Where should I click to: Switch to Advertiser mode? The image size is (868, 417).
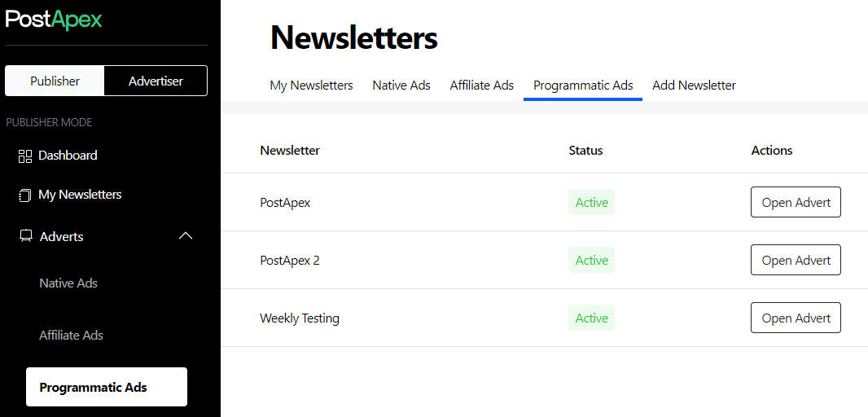pyautogui.click(x=156, y=81)
